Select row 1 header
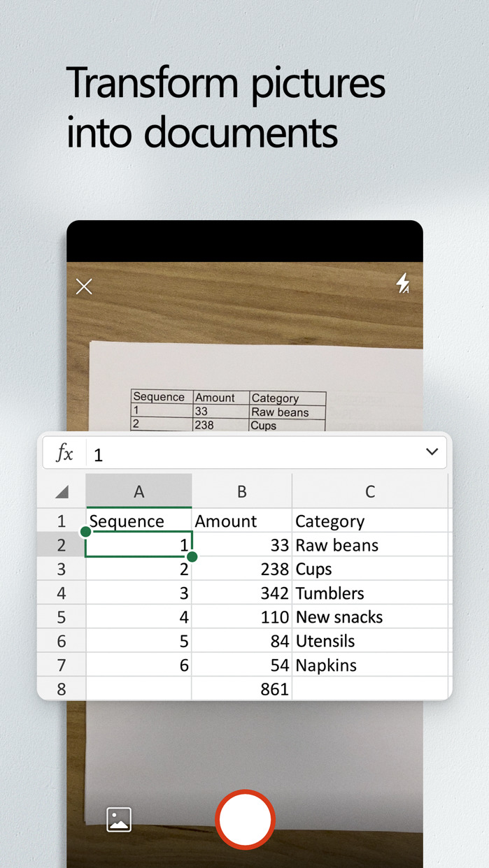This screenshot has height=868, width=489. coord(62,521)
